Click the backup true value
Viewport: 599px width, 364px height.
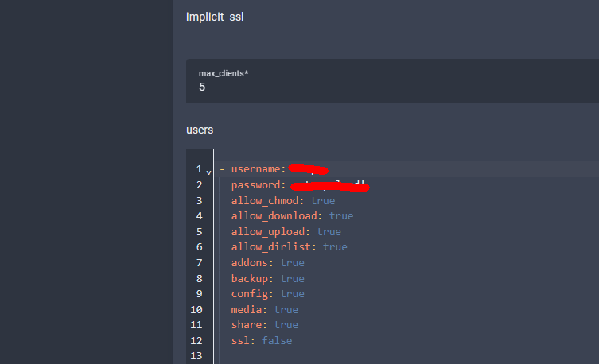point(292,278)
